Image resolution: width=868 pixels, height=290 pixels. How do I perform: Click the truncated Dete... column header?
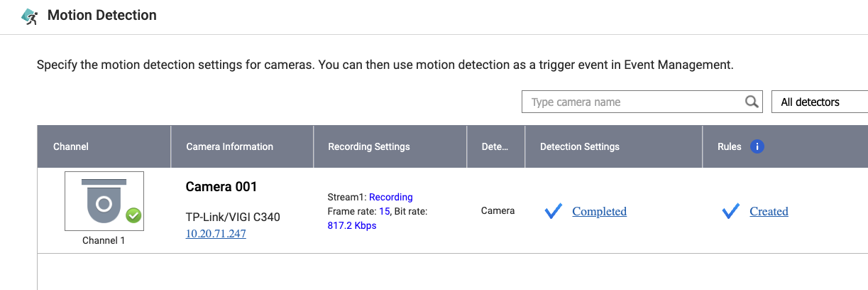[495, 146]
